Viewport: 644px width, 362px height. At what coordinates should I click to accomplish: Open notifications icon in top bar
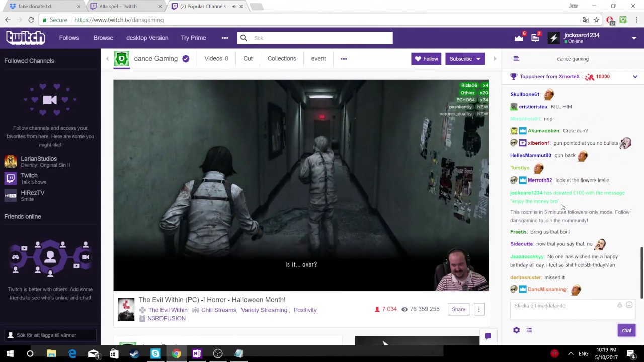pyautogui.click(x=535, y=38)
